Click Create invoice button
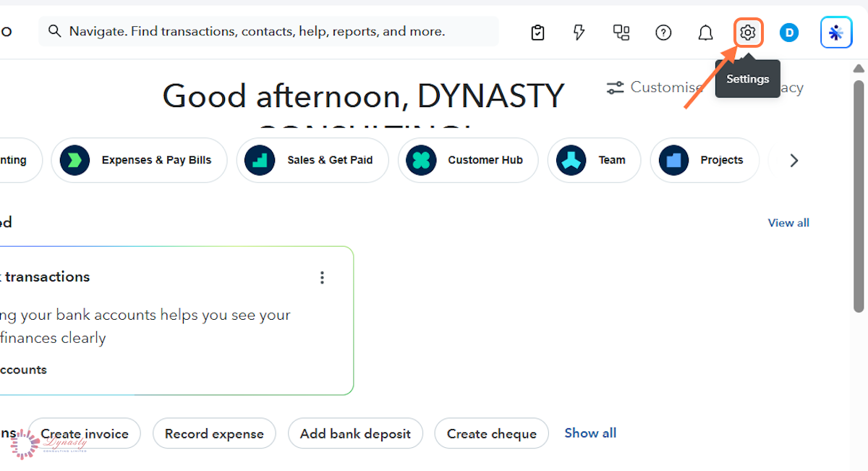Screen dimensions: 868x471 pos(84,433)
